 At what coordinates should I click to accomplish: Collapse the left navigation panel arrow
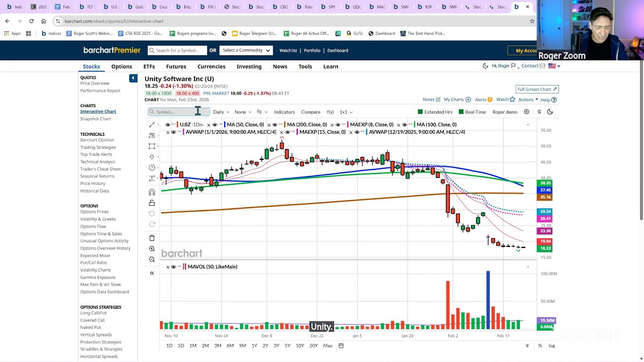[x=133, y=78]
